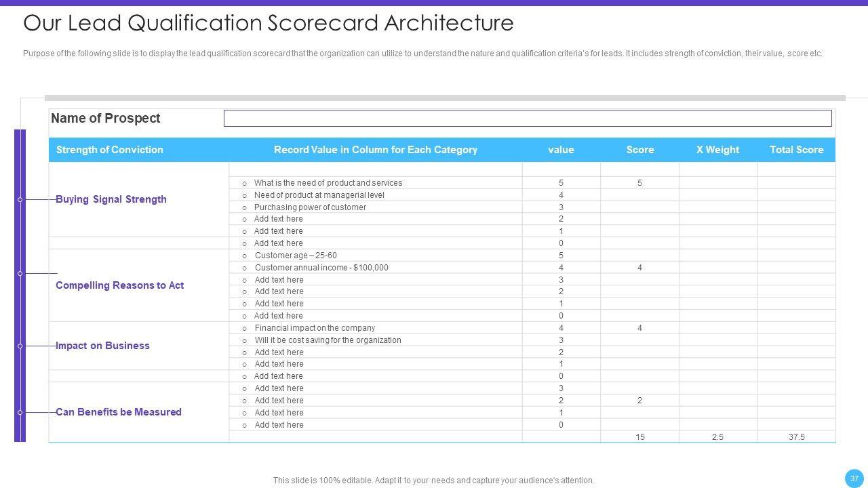Click the circle marker beside Can Benefits be Measured
868x488 pixels.
[x=20, y=412]
